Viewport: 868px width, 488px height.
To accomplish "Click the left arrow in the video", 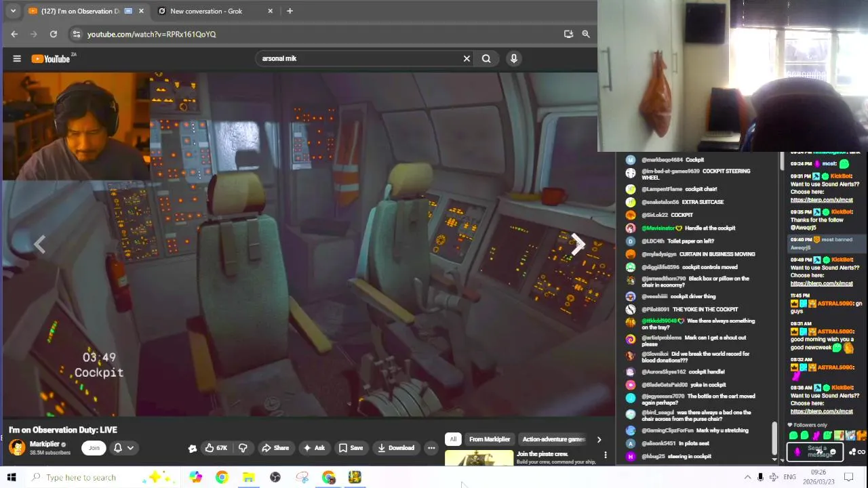I will [x=40, y=245].
